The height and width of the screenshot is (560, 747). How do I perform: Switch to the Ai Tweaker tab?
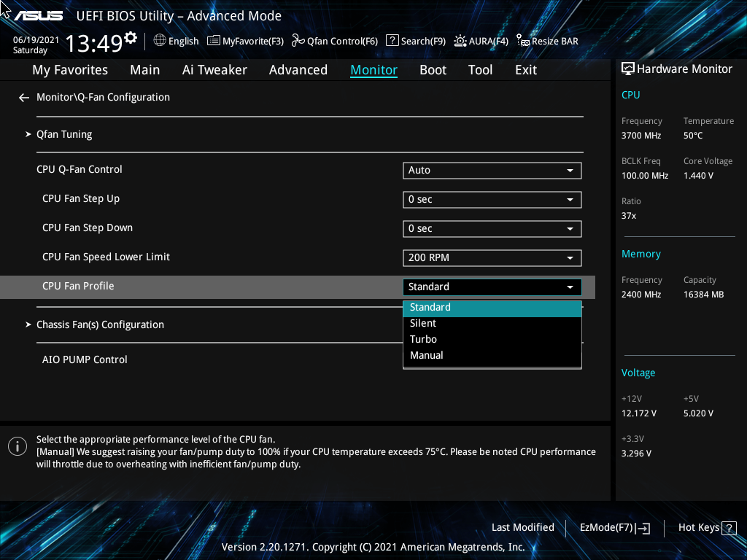point(214,69)
